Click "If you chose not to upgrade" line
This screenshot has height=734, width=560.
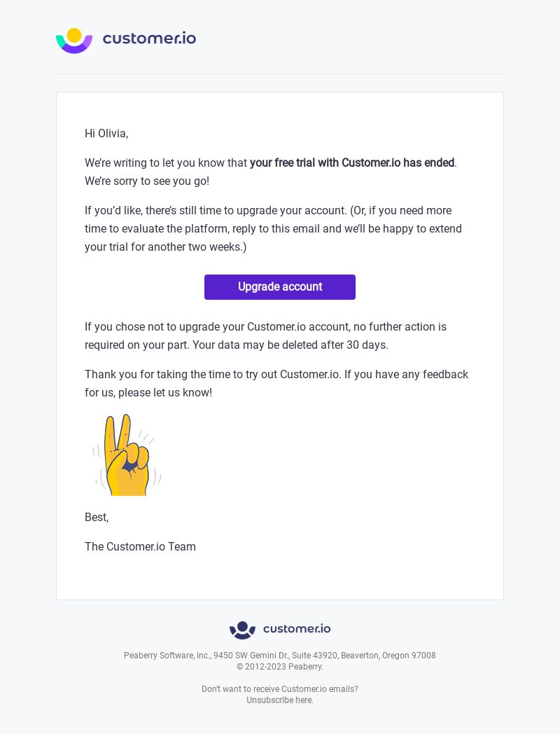click(265, 327)
